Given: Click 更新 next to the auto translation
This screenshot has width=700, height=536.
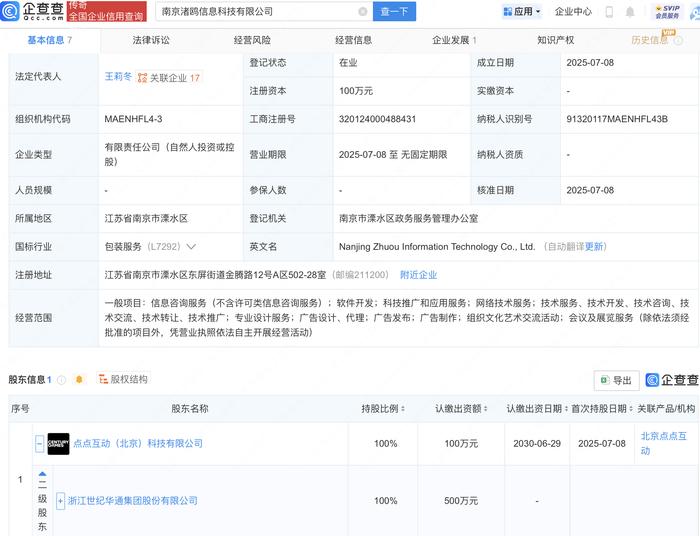Looking at the screenshot, I should pyautogui.click(x=594, y=246).
